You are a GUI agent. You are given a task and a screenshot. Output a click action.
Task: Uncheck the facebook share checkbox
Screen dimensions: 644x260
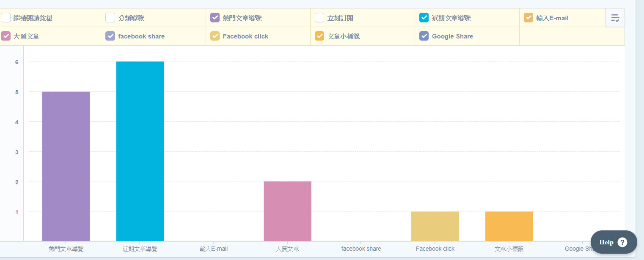(x=110, y=36)
